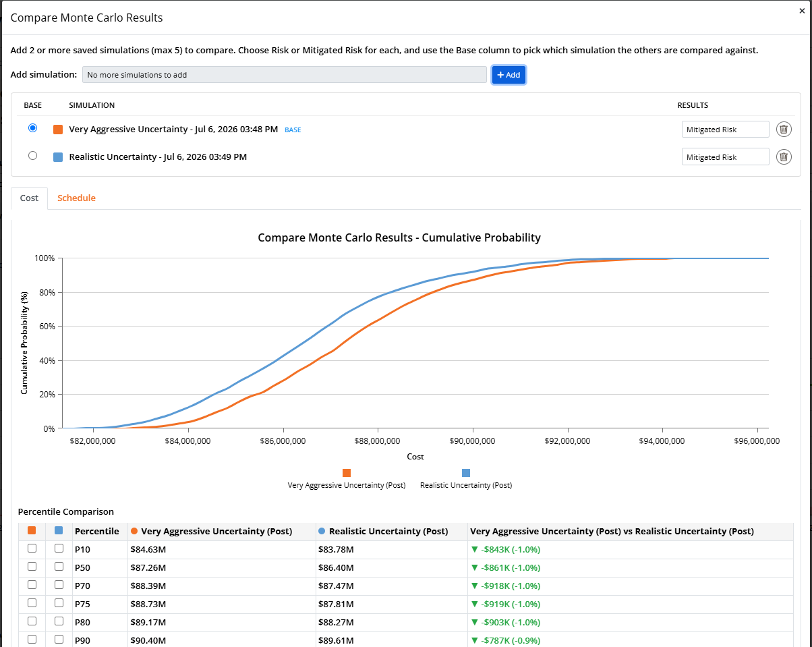Check the blue-column checkbox for P80

(59, 621)
